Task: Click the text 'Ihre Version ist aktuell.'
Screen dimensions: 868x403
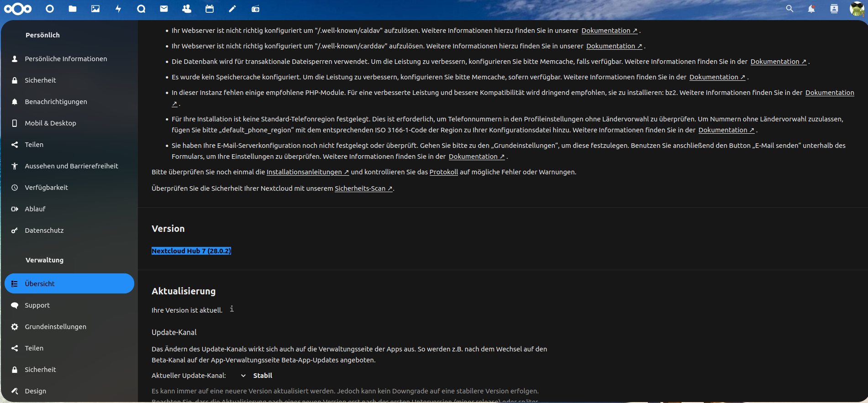Action: point(187,310)
